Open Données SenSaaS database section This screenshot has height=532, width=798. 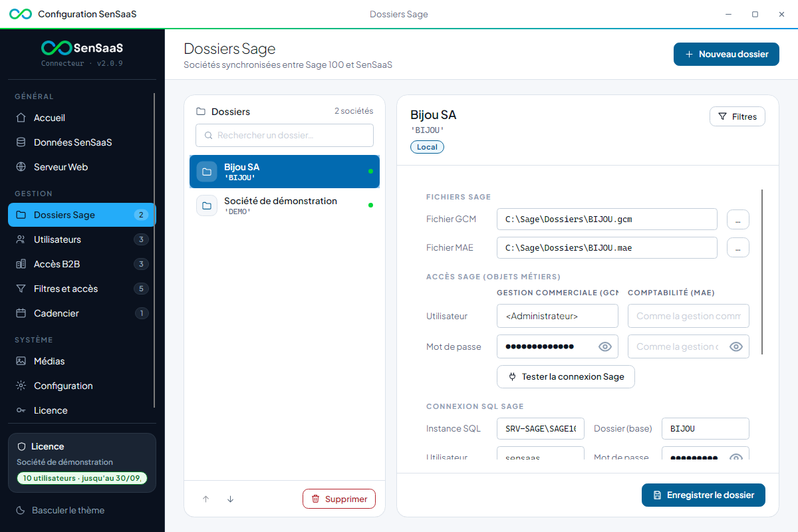pos(82,142)
